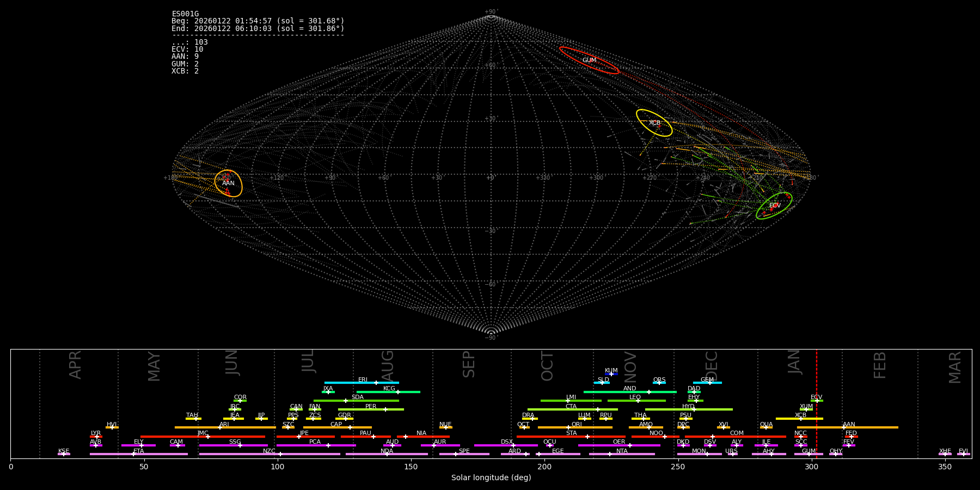
Task: Select the 350 tick label on solar longitude axis
Action: click(x=945, y=467)
